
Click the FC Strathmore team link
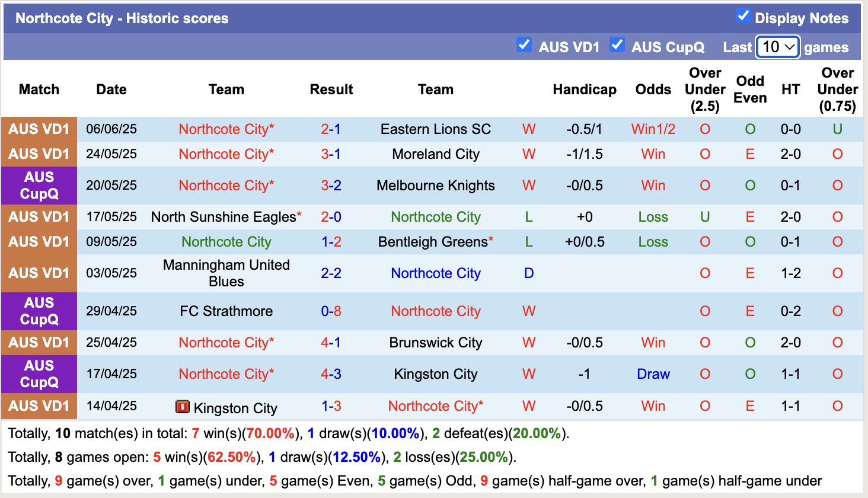click(226, 311)
